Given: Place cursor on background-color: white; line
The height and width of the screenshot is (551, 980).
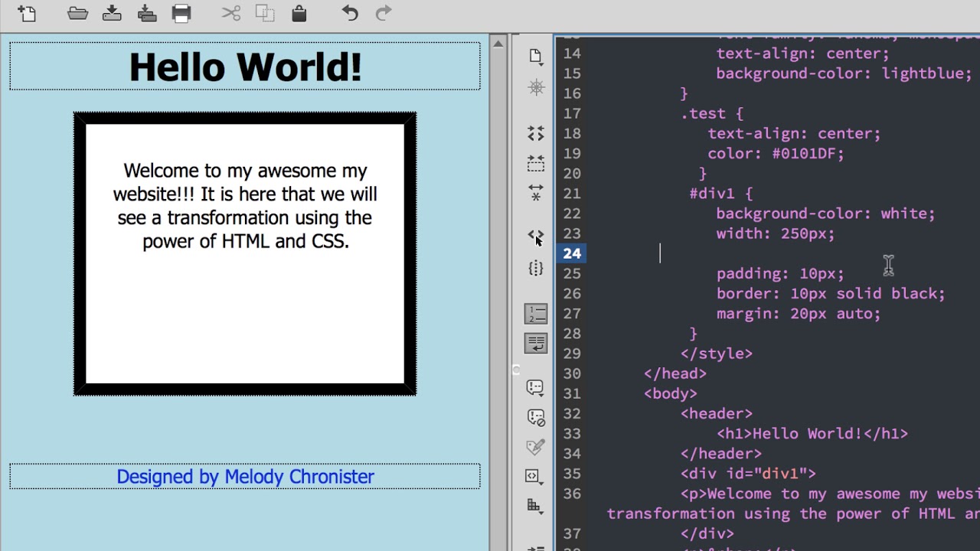Looking at the screenshot, I should (825, 214).
